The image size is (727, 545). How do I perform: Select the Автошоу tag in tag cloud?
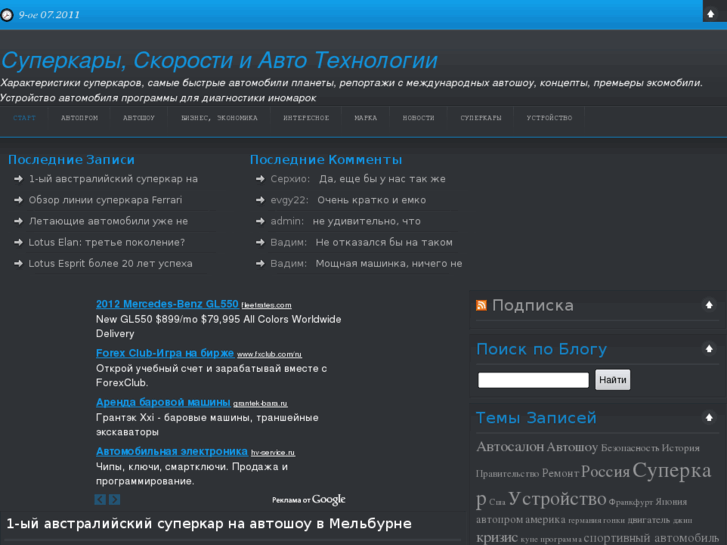[572, 447]
